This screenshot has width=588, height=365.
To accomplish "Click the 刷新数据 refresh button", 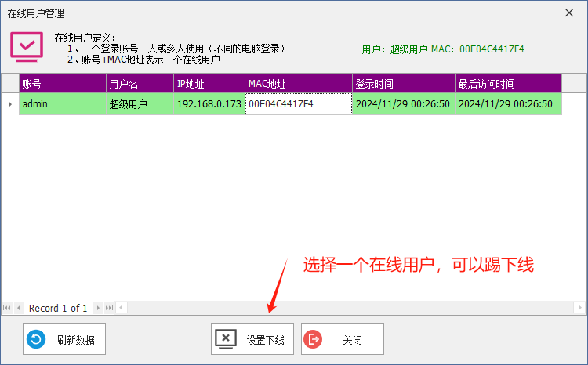I will (x=64, y=339).
